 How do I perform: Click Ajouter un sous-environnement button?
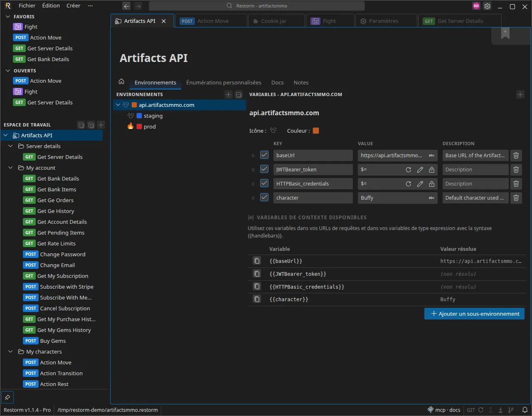474,314
